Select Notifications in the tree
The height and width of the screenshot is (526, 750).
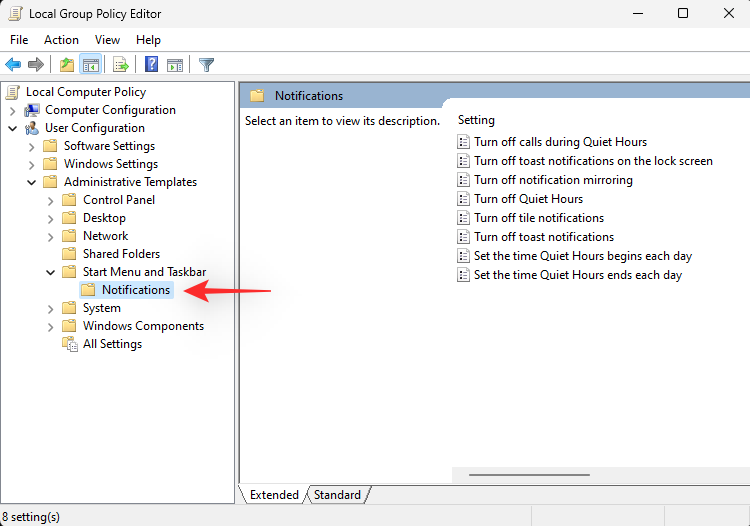(x=136, y=290)
